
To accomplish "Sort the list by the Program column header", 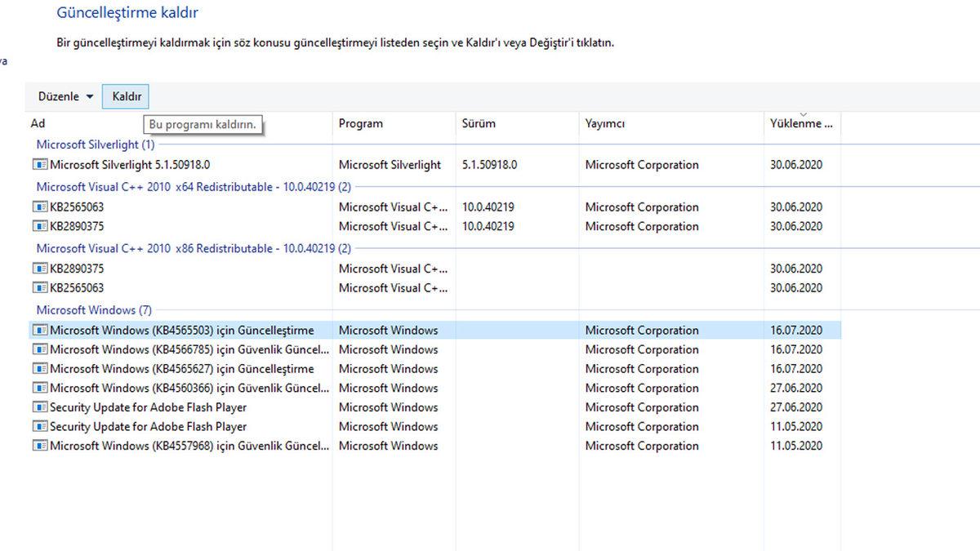I will coord(359,123).
